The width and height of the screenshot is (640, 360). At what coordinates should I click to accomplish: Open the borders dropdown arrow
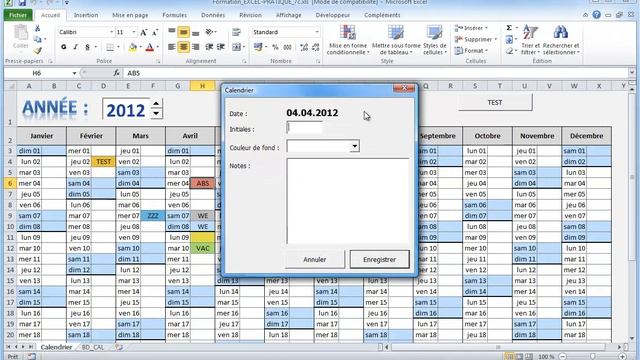118,47
